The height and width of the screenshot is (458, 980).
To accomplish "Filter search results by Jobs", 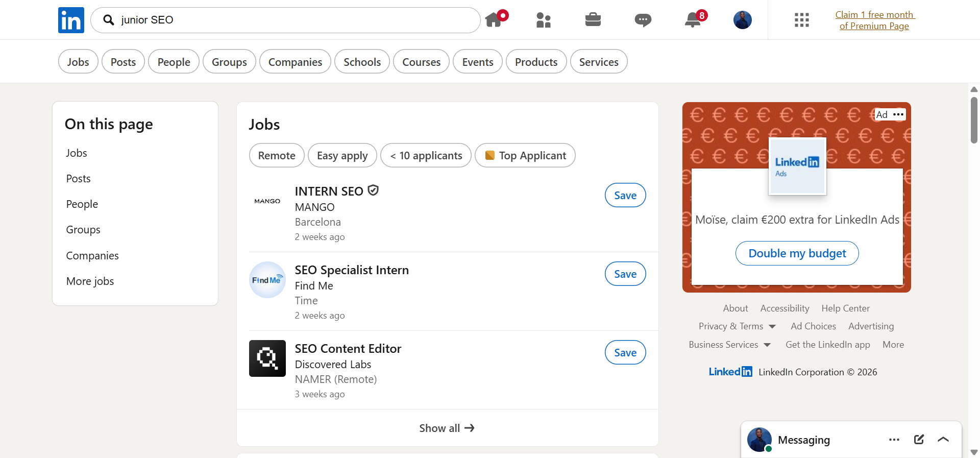I will pyautogui.click(x=78, y=62).
